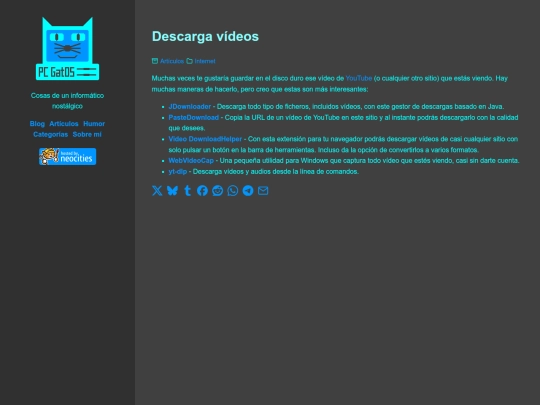Image resolution: width=540 pixels, height=405 pixels.
Task: Open the Artículos sidebar menu item
Action: [x=64, y=124]
